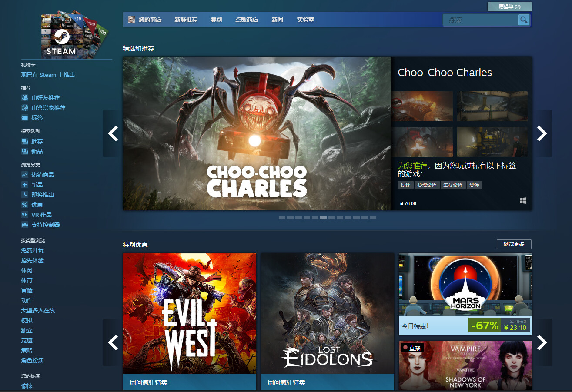This screenshot has height=392, width=572.
Task: Select the first carousel page indicator
Action: 282,217
